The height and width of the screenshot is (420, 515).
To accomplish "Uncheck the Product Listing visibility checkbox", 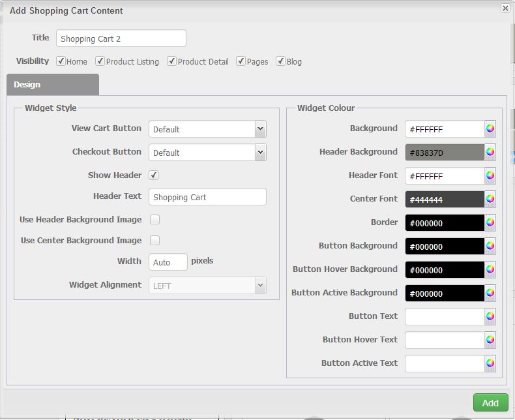I will point(100,61).
